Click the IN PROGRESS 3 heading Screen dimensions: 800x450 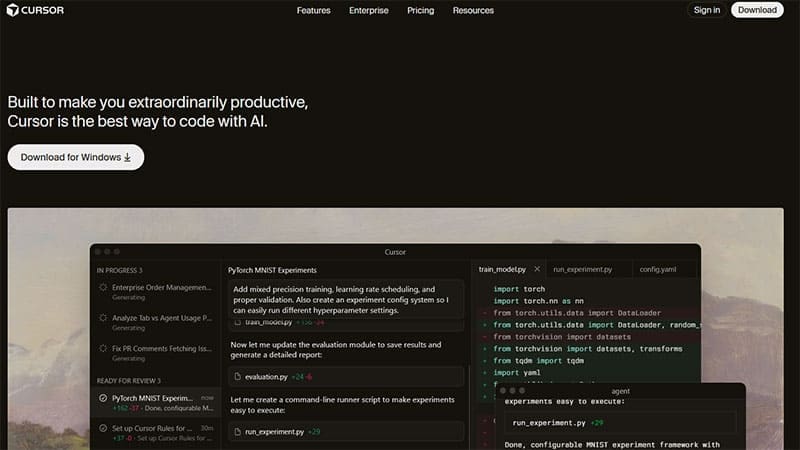(x=119, y=270)
